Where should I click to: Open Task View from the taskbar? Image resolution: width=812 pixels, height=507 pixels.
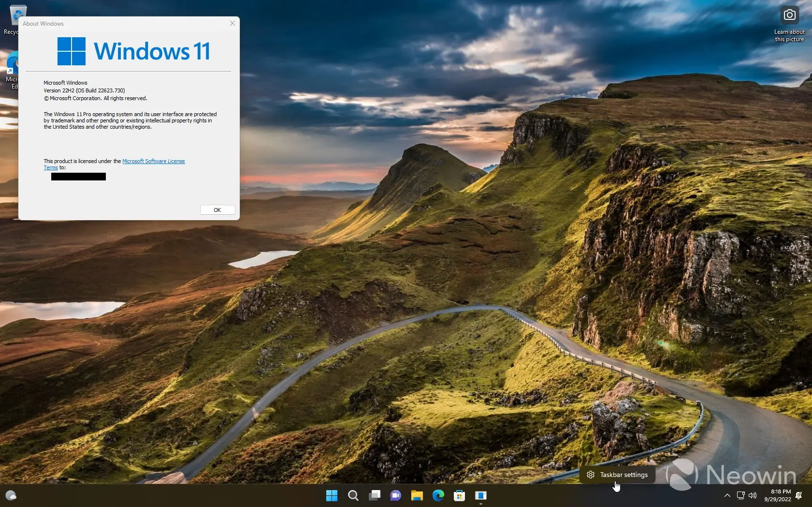[375, 495]
